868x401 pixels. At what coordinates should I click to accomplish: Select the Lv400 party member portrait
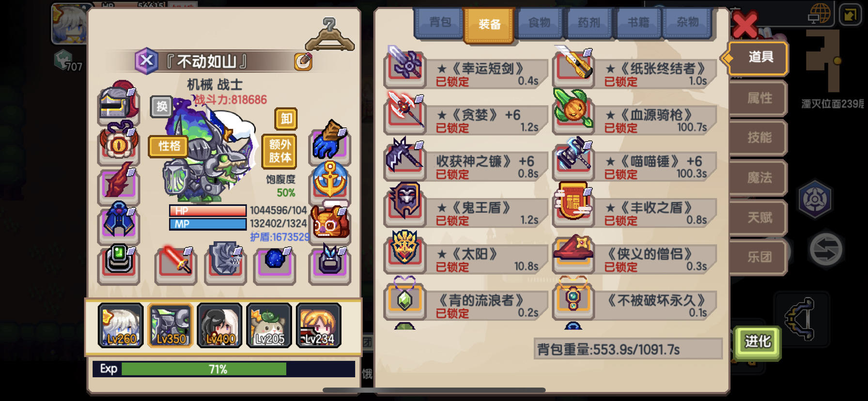(x=220, y=325)
